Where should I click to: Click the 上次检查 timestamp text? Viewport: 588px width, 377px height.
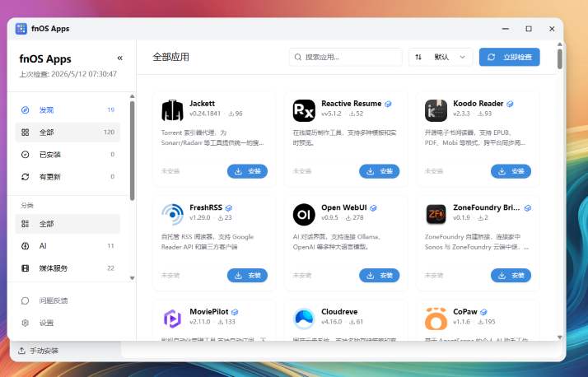(68, 74)
